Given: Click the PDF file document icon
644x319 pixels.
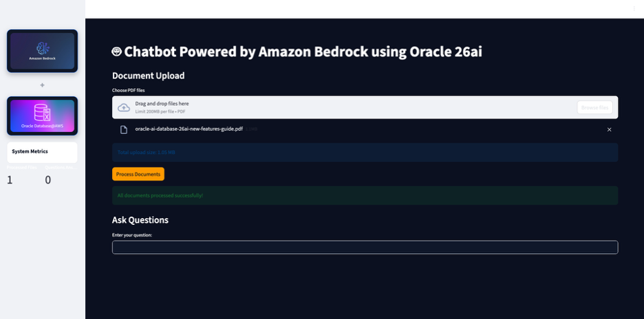Looking at the screenshot, I should 124,129.
